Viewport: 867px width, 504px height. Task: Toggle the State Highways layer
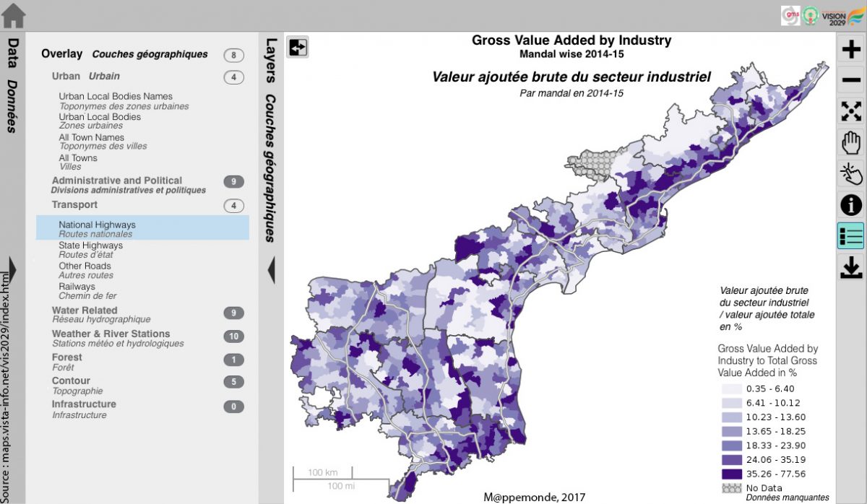(90, 246)
